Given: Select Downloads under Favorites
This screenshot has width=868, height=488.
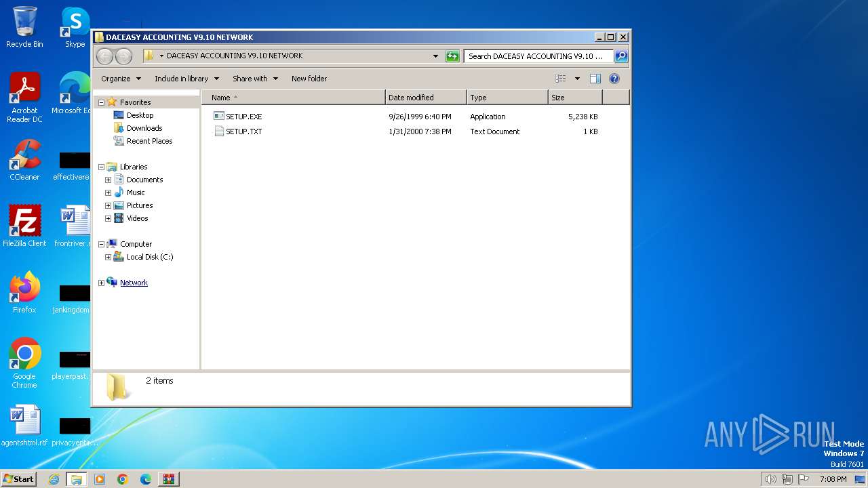Looking at the screenshot, I should pos(144,128).
